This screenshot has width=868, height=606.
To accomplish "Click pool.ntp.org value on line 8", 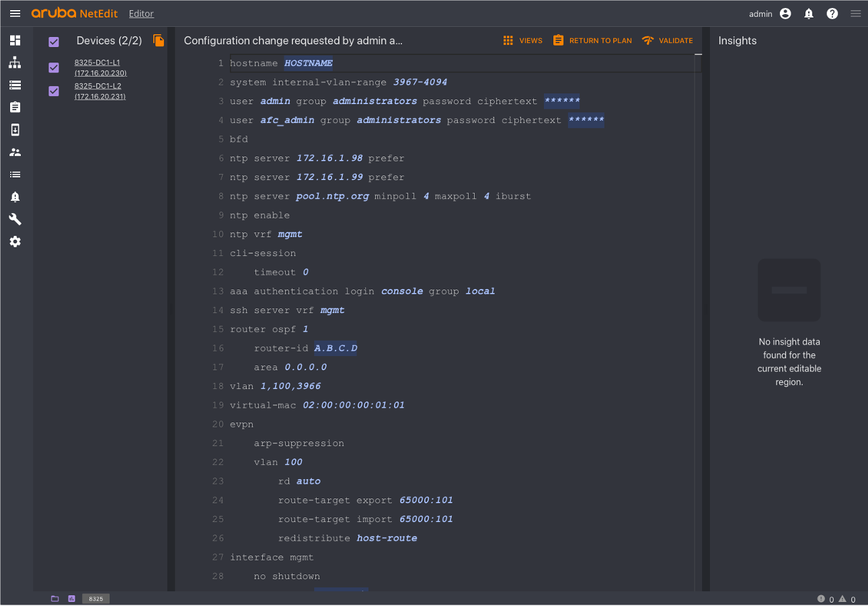I will 332,196.
